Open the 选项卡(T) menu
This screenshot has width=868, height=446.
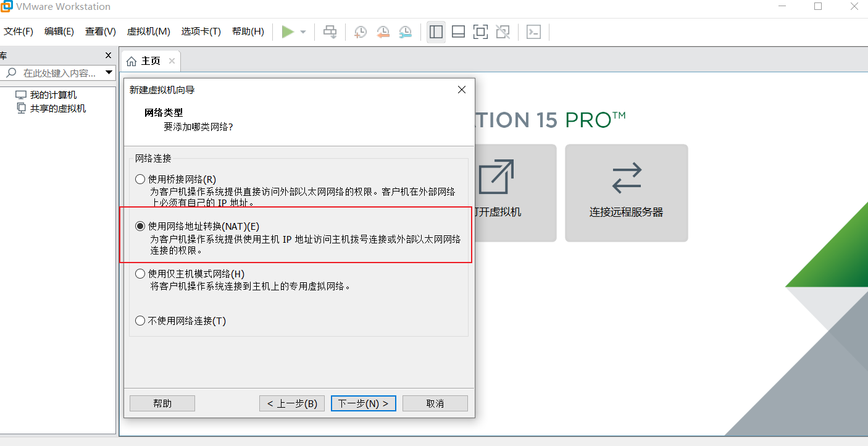click(201, 32)
